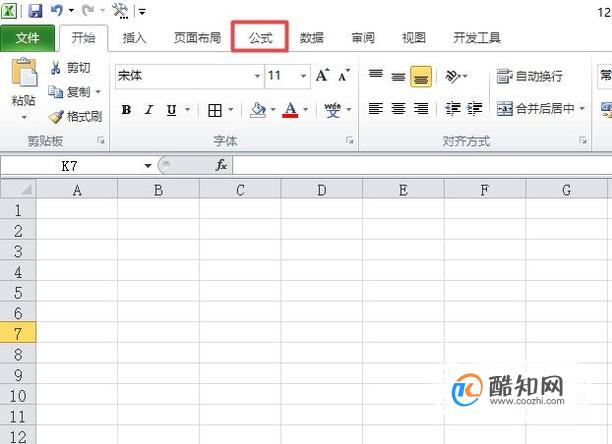Click the increase font size icon

pos(322,75)
